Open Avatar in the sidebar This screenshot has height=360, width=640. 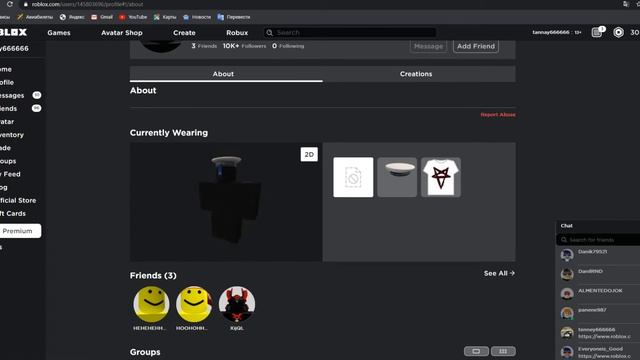tap(7, 122)
